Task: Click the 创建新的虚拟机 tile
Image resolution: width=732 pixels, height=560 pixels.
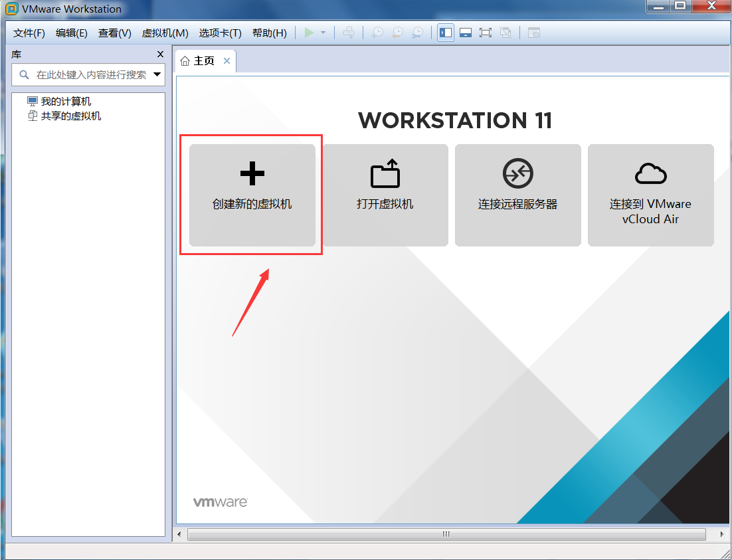Action: [252, 195]
